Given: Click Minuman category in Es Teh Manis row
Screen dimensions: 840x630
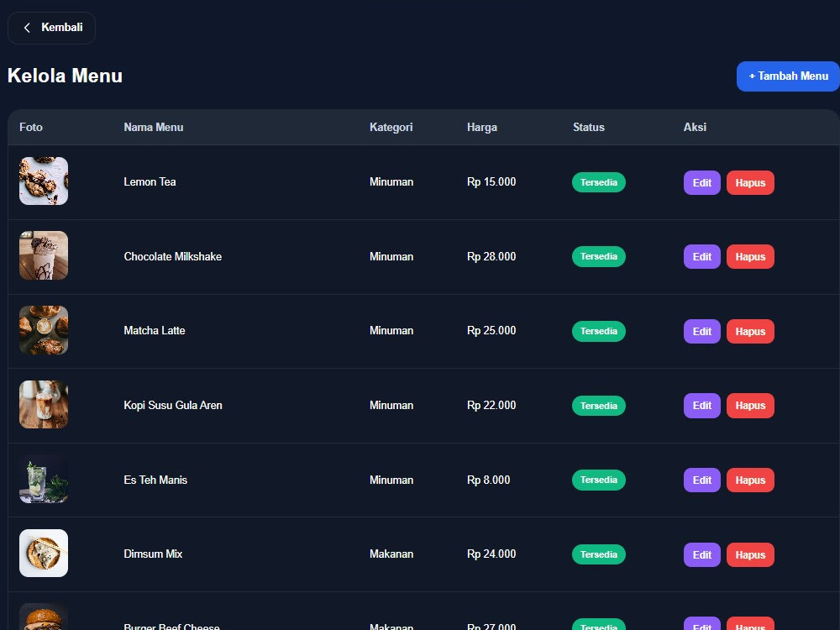Looking at the screenshot, I should (391, 480).
